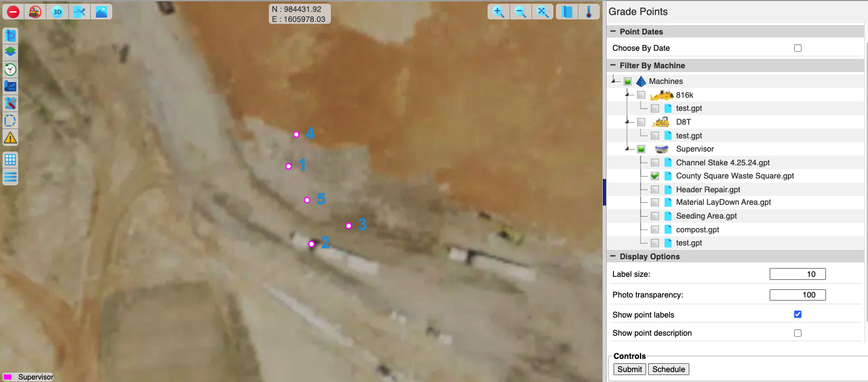Edit the Label size field
Image resolution: width=868 pixels, height=382 pixels.
(798, 274)
